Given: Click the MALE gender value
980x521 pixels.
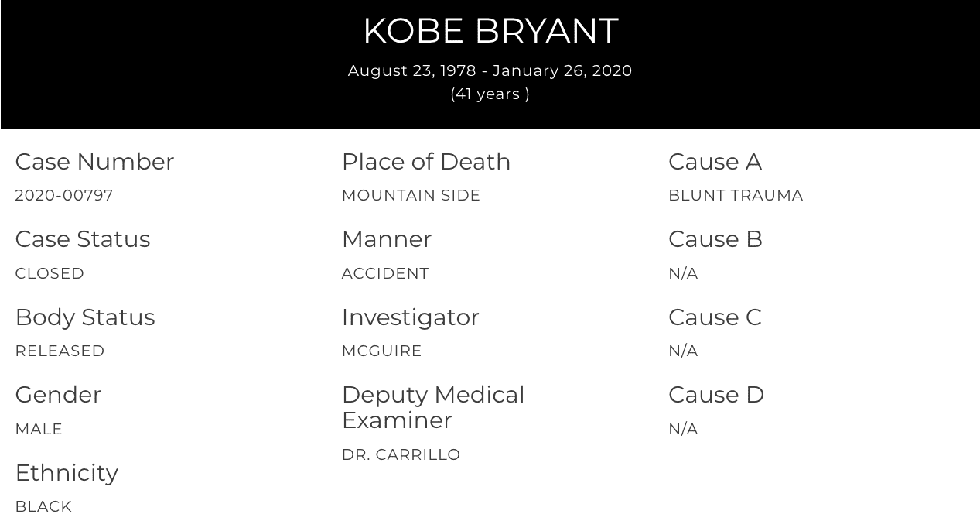Looking at the screenshot, I should (x=39, y=429).
